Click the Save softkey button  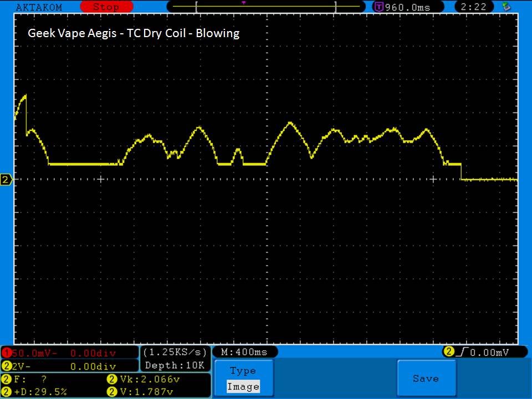426,378
